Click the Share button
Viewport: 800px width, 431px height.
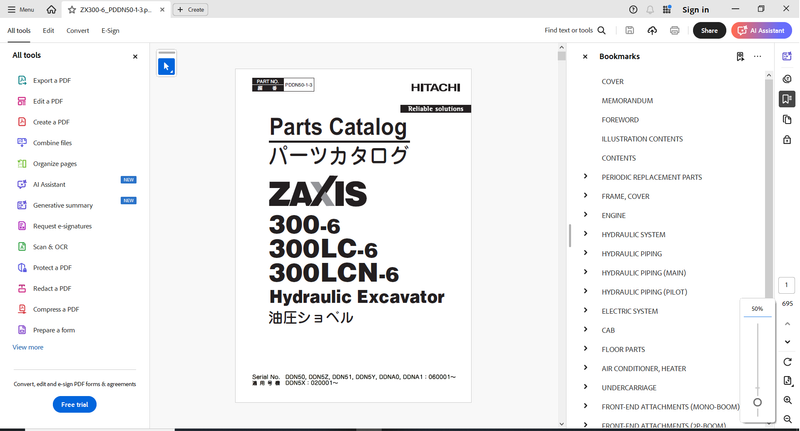[x=709, y=31]
